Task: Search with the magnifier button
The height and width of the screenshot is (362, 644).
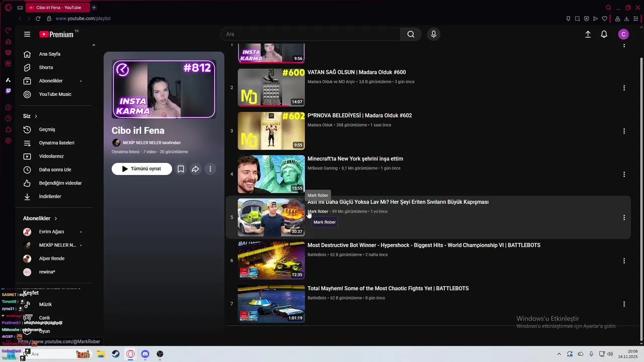Action: tap(411, 34)
